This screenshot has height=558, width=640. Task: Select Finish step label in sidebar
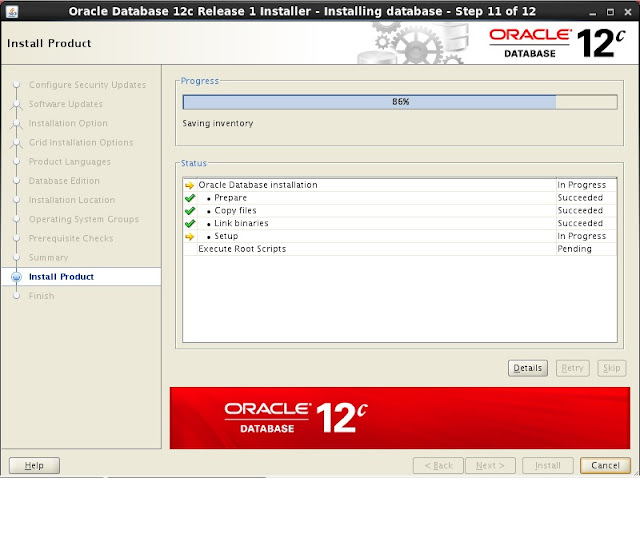click(x=41, y=296)
